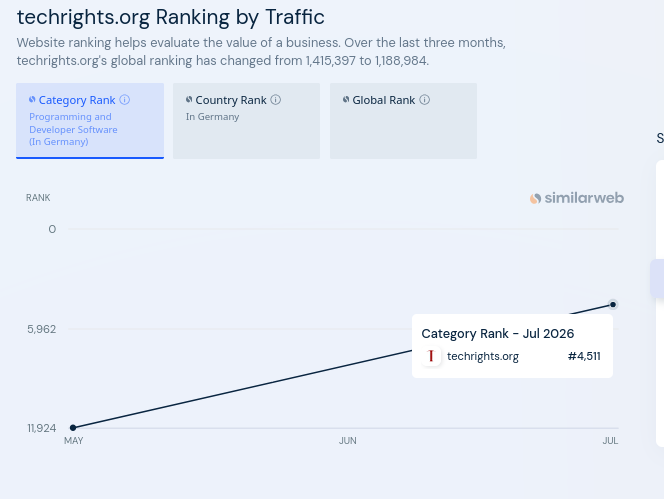Screen dimensions: 664x499
Task: Click info icon next to Country Rank
Action: (x=276, y=100)
